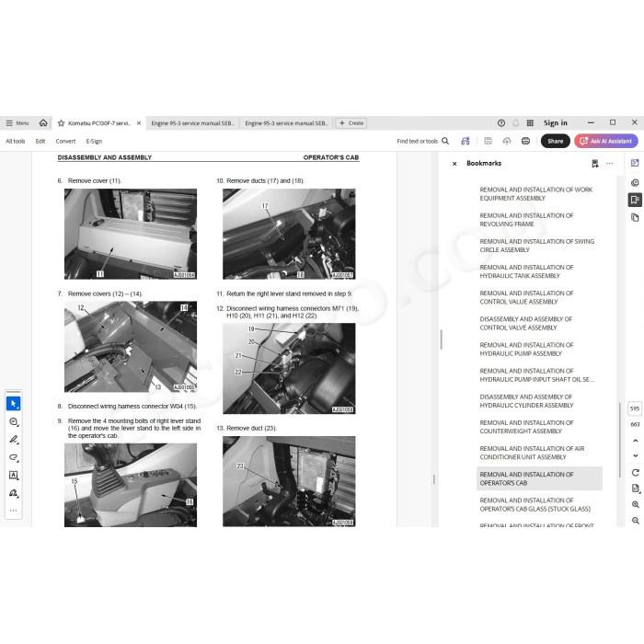Screen dimensions: 644x644
Task: Open the AI summary tool icon
Action: point(466,141)
